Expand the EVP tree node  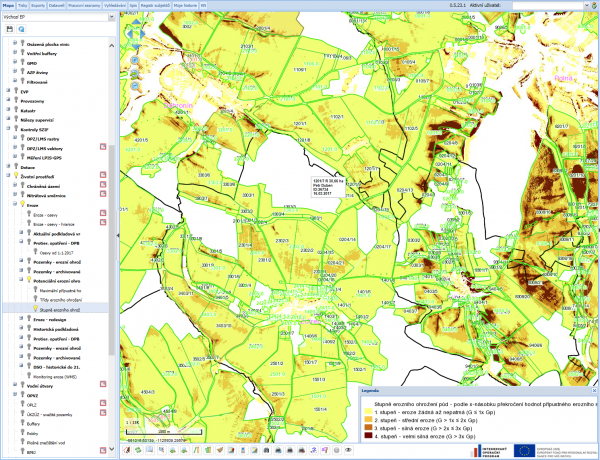(x=7, y=90)
